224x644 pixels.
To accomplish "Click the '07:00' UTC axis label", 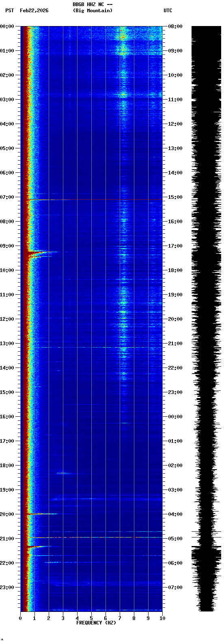I will (x=175, y=587).
